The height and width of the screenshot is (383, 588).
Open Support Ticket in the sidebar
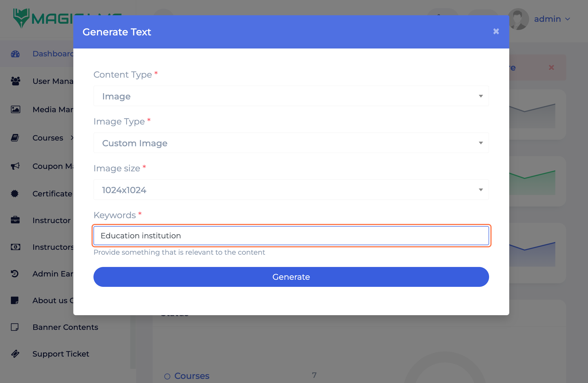(x=61, y=354)
